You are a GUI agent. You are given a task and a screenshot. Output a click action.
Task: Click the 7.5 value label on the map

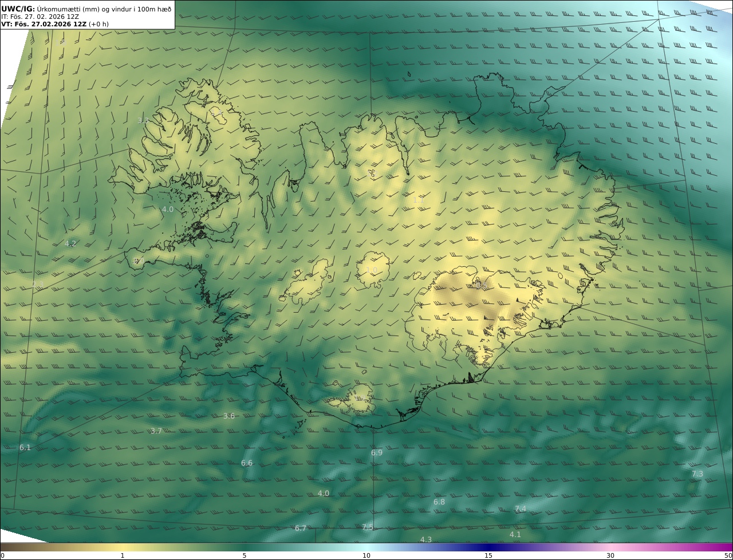pyautogui.click(x=368, y=527)
